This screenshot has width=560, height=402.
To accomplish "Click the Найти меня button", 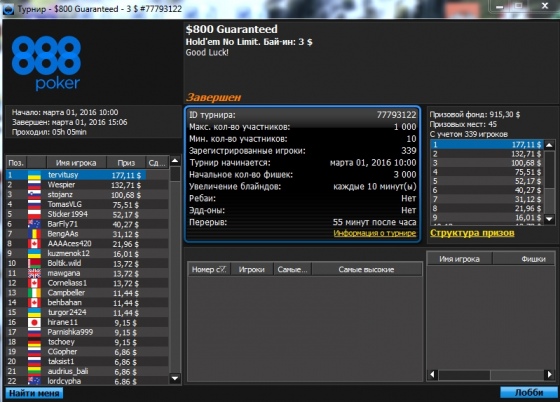I will 34,393.
